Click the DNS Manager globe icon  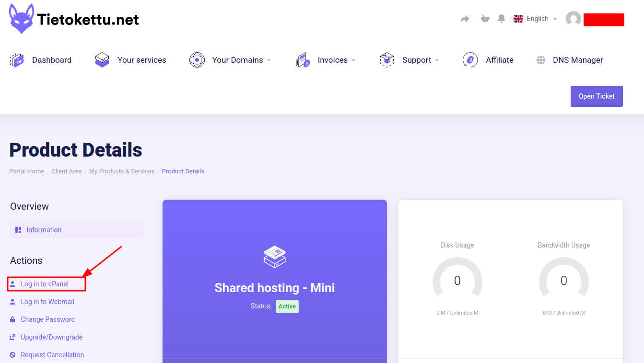541,60
